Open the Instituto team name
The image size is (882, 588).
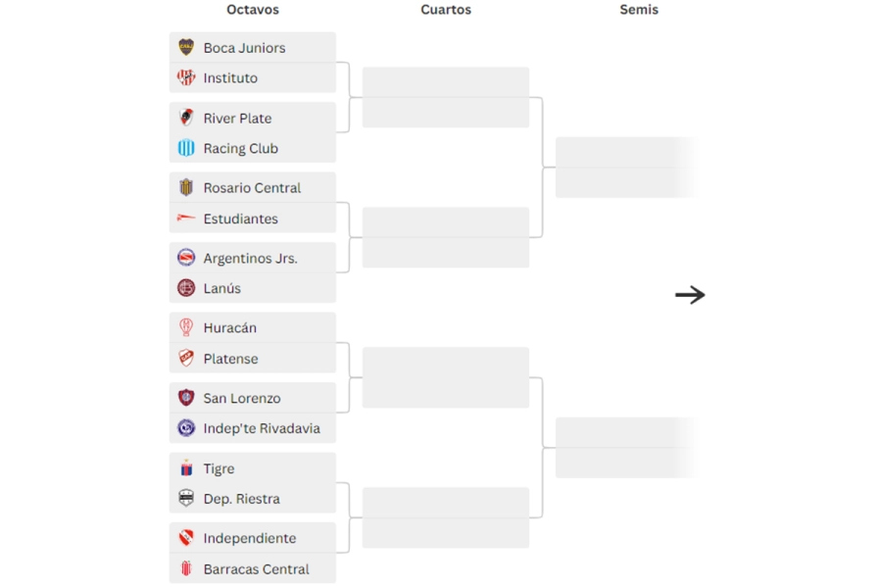230,78
